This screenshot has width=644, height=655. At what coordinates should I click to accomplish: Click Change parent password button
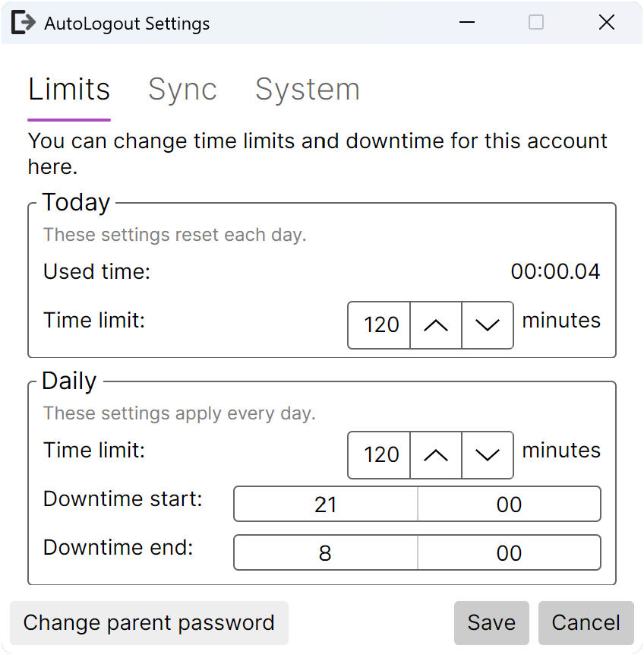(x=149, y=623)
